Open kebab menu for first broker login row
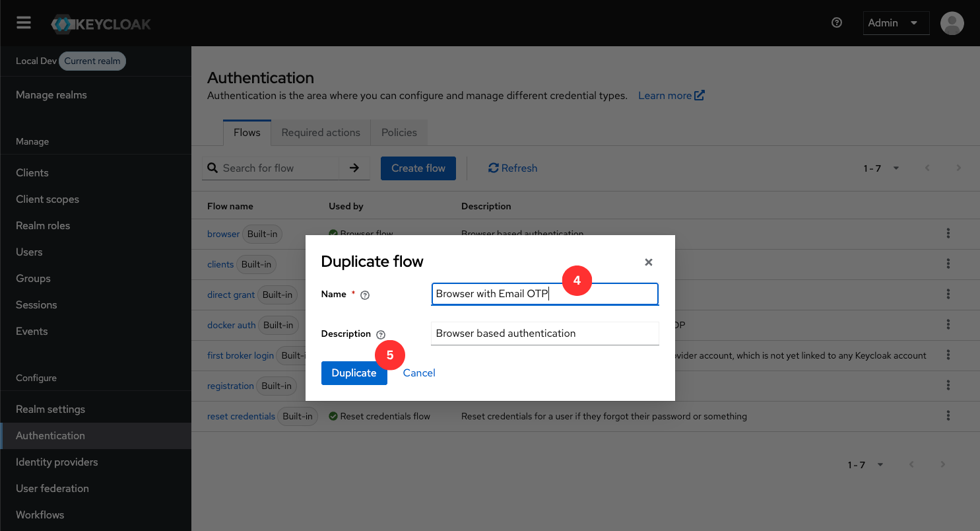Viewport: 980px width, 531px height. click(948, 355)
